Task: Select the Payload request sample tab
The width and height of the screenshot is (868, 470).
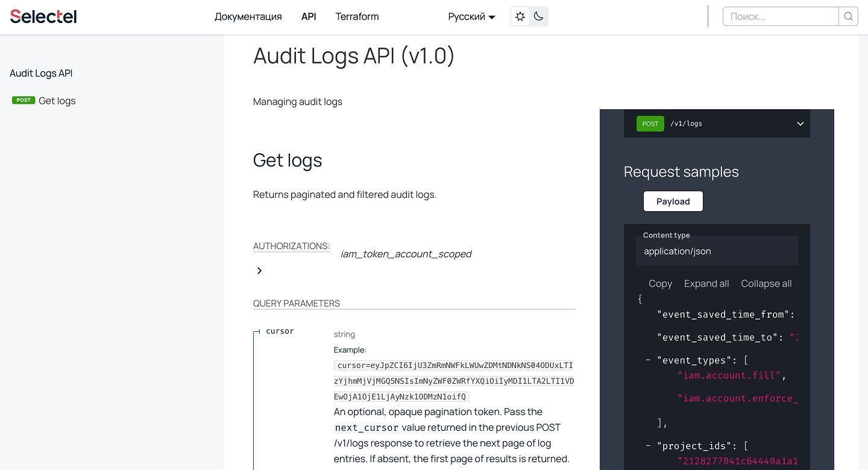Action: (673, 202)
